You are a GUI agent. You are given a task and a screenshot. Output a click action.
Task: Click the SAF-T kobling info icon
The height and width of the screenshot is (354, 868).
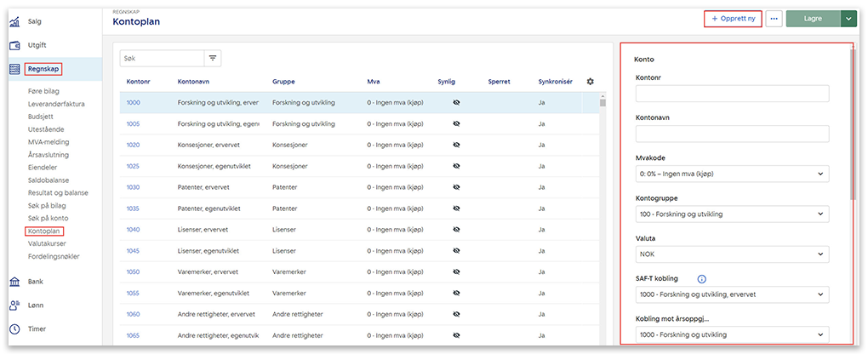tap(701, 278)
